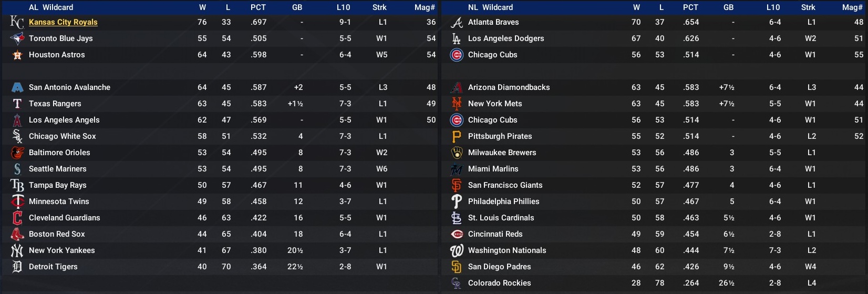Open the Kansas City Royals team link
The image size is (868, 294).
63,22
